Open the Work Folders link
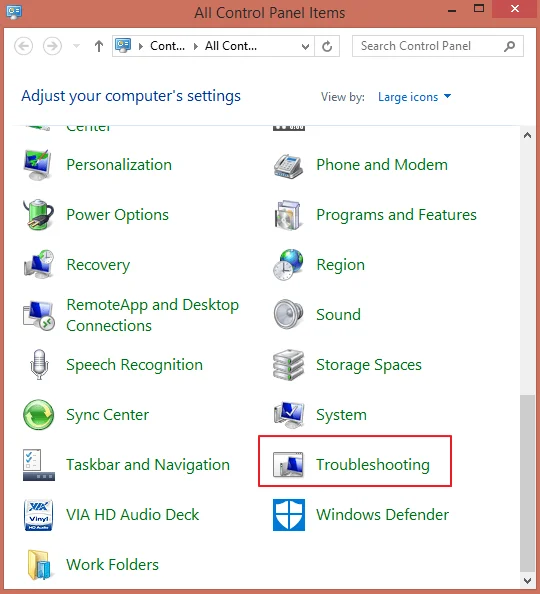 pos(113,565)
